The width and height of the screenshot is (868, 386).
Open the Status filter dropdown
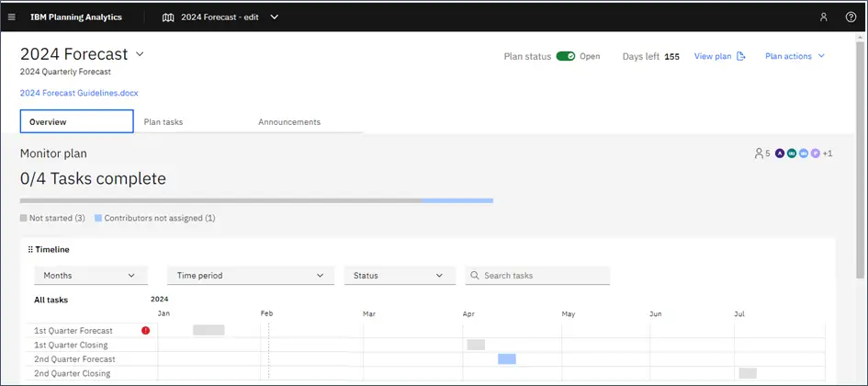click(400, 275)
